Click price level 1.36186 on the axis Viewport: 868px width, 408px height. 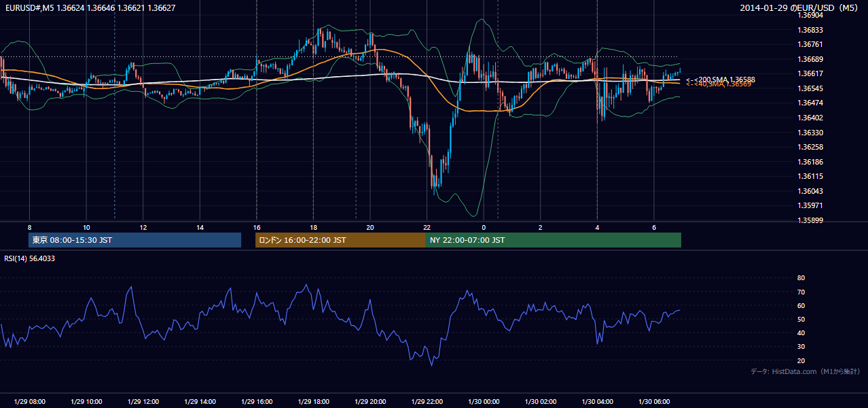click(810, 162)
